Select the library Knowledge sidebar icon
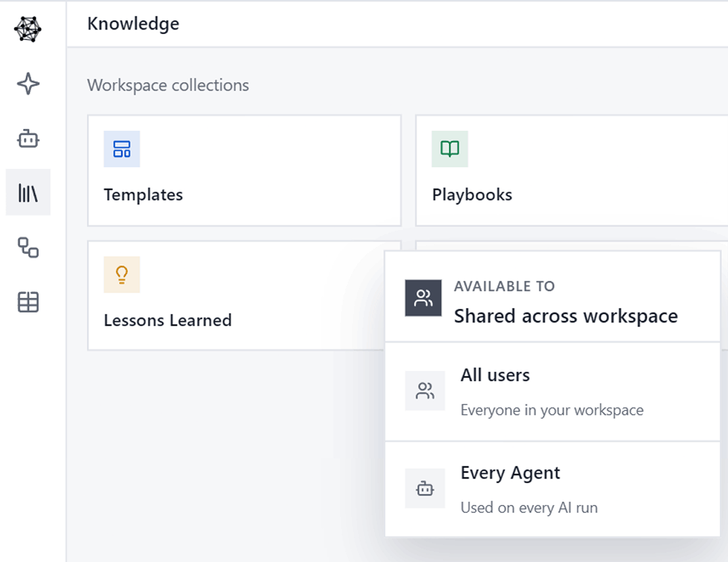The image size is (728, 562). 28,192
